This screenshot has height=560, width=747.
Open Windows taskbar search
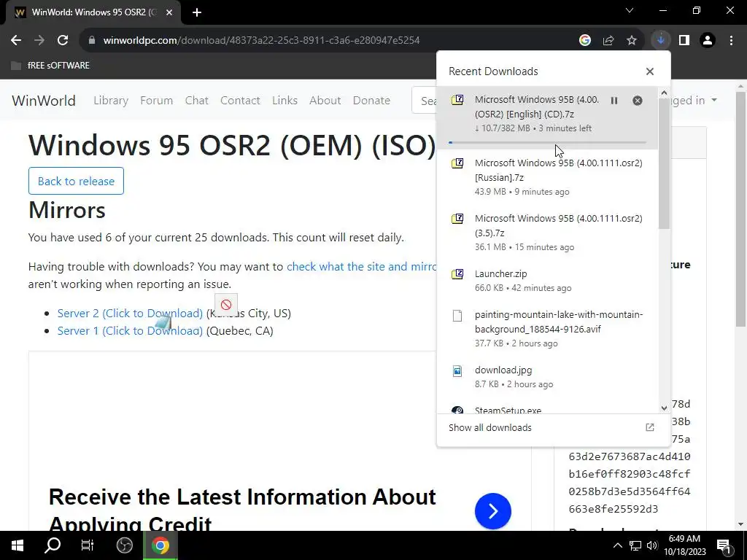[53, 545]
